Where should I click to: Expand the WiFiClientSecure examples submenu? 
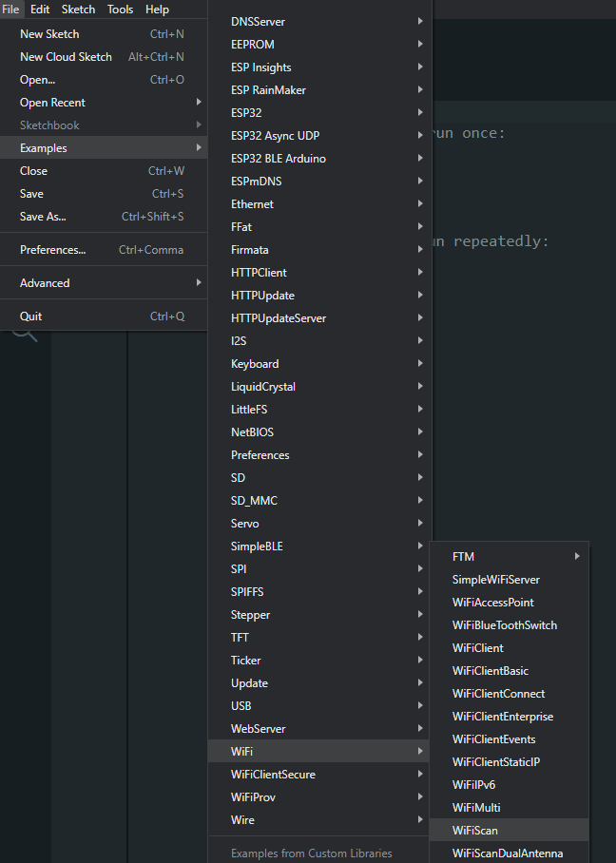pyautogui.click(x=319, y=775)
